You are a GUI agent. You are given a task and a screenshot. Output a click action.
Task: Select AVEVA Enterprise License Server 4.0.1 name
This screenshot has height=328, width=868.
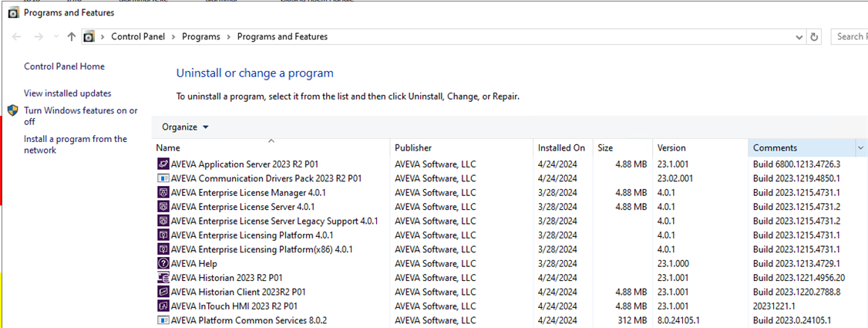[243, 207]
